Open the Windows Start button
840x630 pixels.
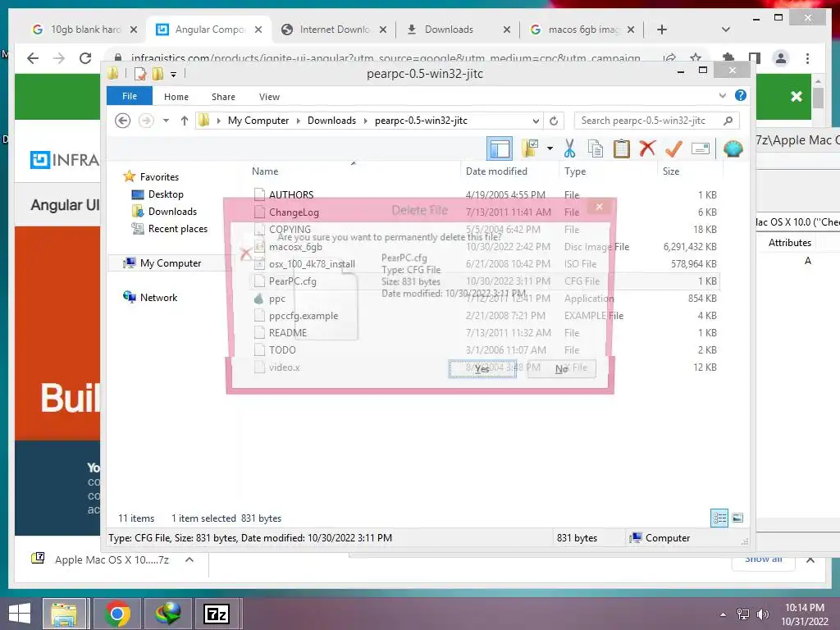(20, 614)
